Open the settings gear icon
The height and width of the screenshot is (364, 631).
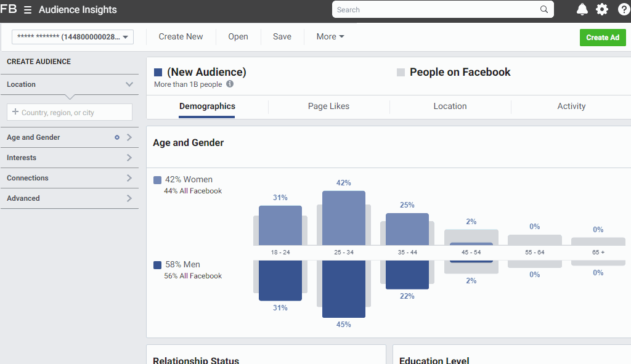tap(603, 9)
